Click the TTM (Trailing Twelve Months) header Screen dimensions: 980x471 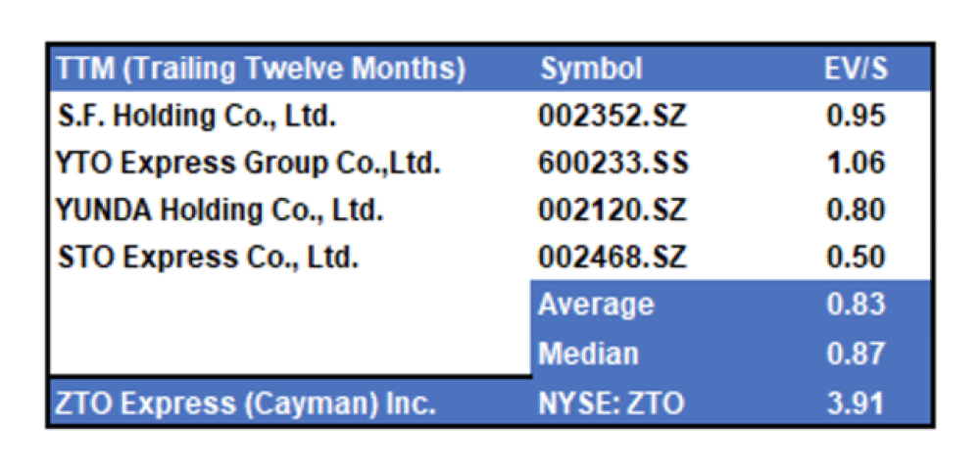pos(262,70)
